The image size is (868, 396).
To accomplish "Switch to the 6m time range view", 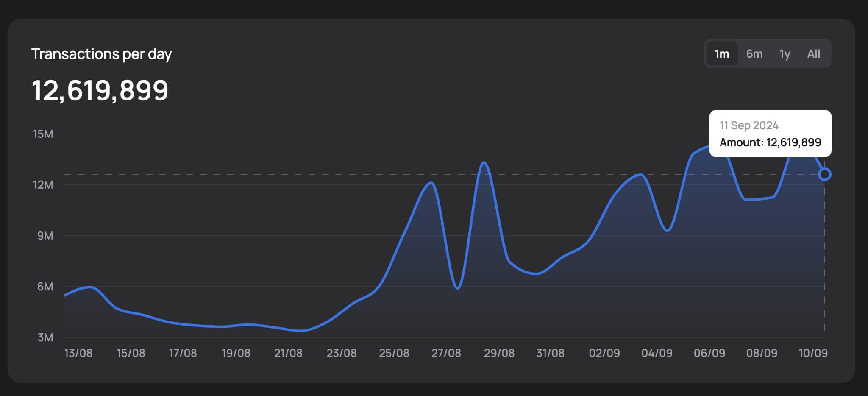I will coord(754,53).
